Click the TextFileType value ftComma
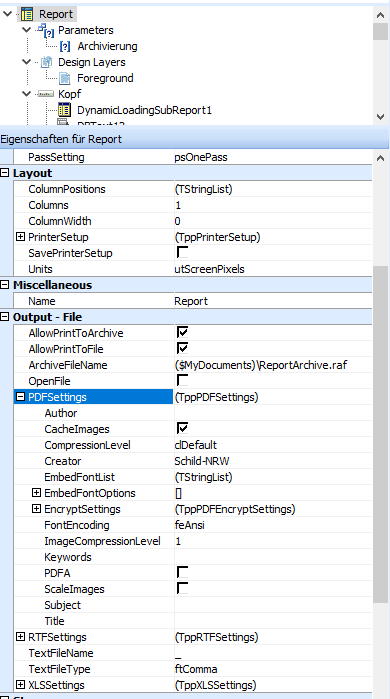Image resolution: width=390 pixels, height=699 pixels. [196, 669]
